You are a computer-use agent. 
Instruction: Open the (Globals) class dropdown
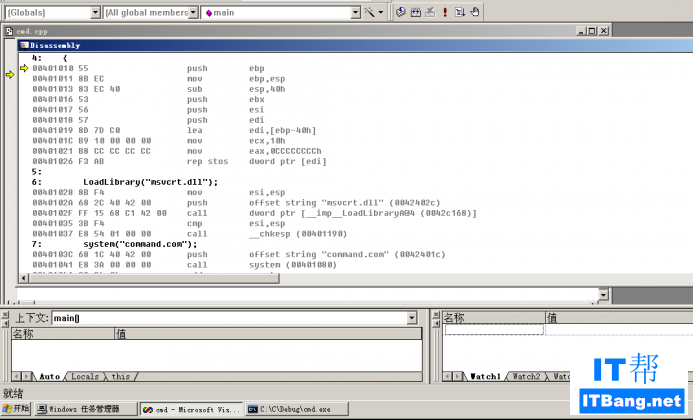tap(95, 12)
